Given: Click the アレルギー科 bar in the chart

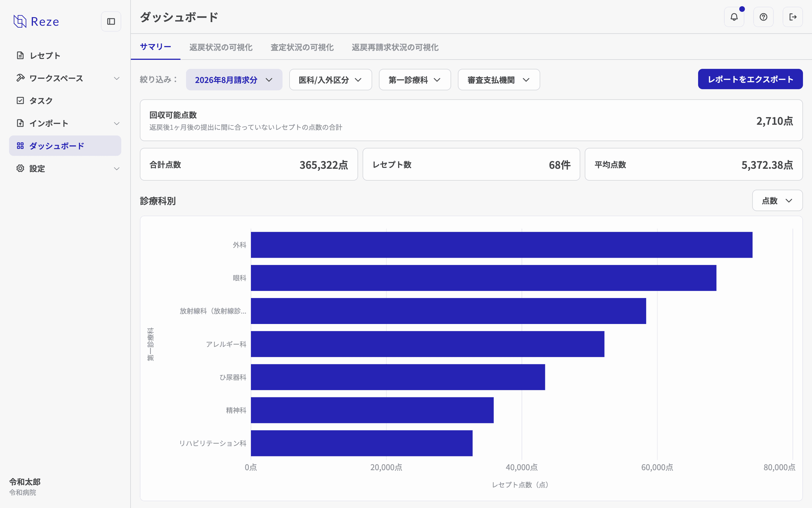Looking at the screenshot, I should point(427,344).
